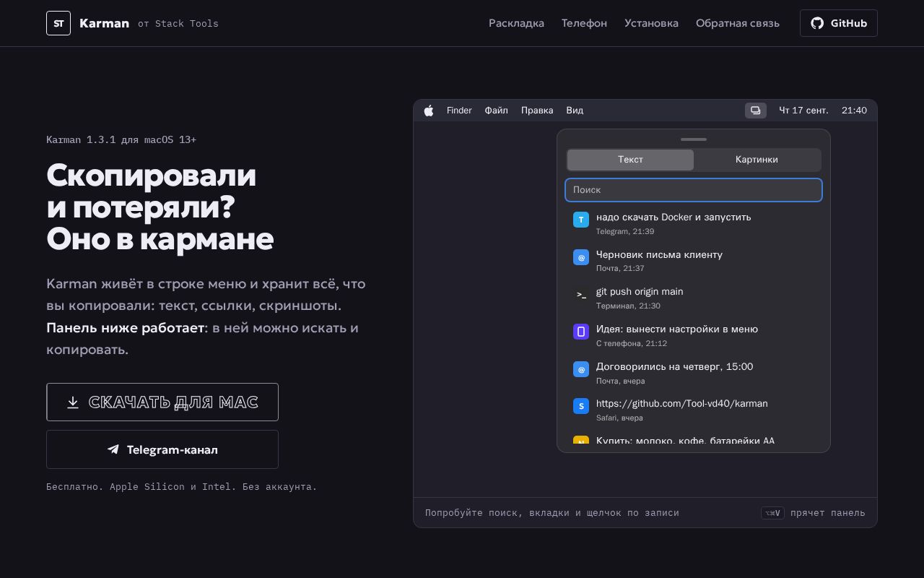Select the https://github.com/Tool-vd40/karman entry
Screen dimensions: 924x578
click(x=694, y=410)
